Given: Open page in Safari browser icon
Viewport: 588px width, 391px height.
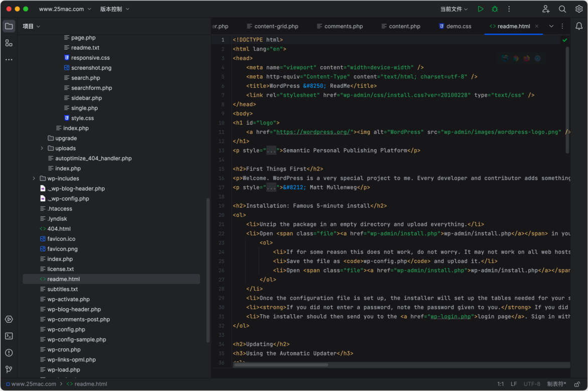Looking at the screenshot, I should click(537, 59).
